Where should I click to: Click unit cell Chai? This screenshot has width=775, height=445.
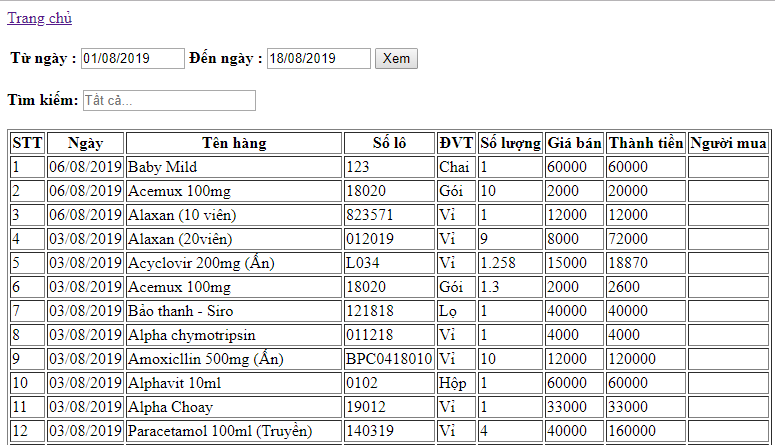click(x=456, y=167)
